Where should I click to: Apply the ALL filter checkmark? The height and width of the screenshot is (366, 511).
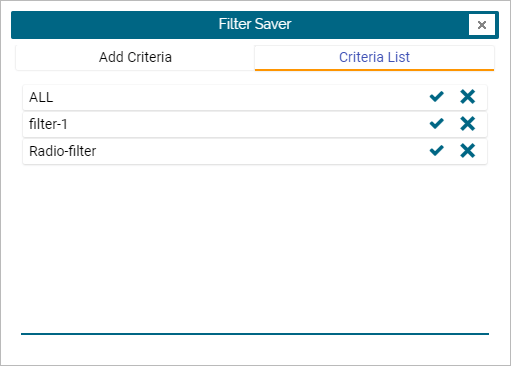tap(436, 97)
